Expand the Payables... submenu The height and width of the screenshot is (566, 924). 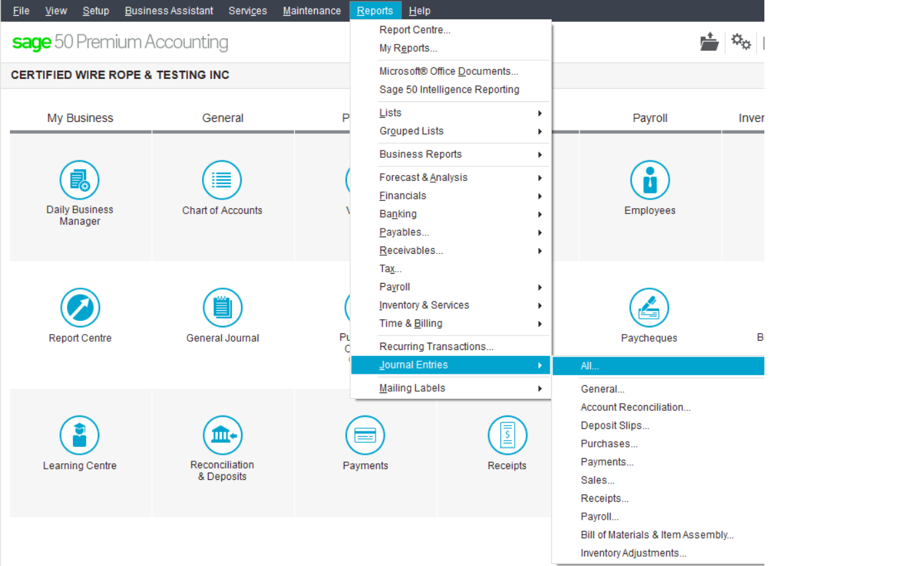click(x=450, y=233)
